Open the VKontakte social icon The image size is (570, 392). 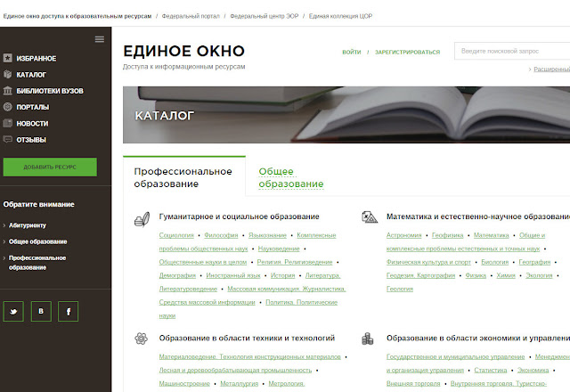[41, 311]
